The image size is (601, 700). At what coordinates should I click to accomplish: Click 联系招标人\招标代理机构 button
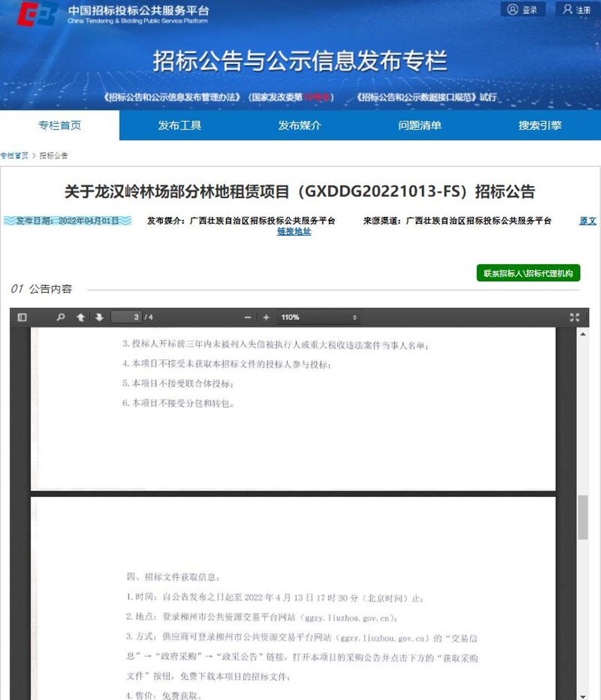pos(528,273)
